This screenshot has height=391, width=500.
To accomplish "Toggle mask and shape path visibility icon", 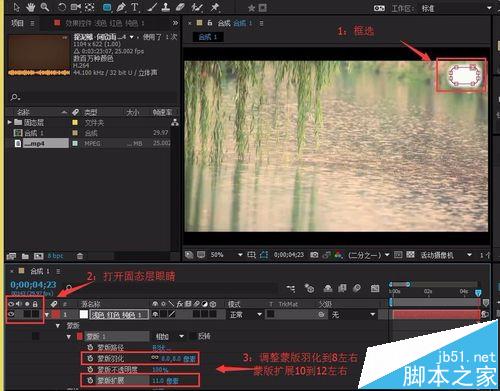I will point(264,255).
